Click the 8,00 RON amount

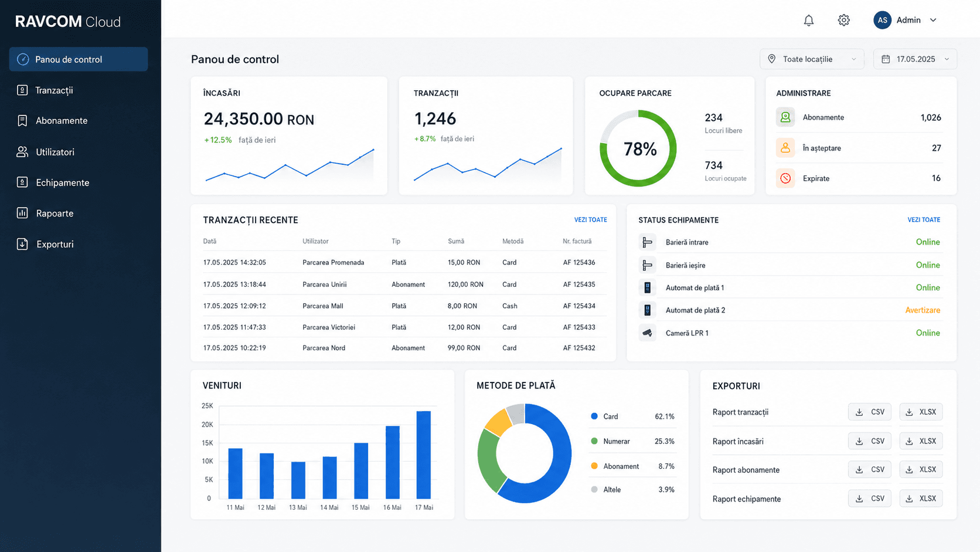(462, 306)
